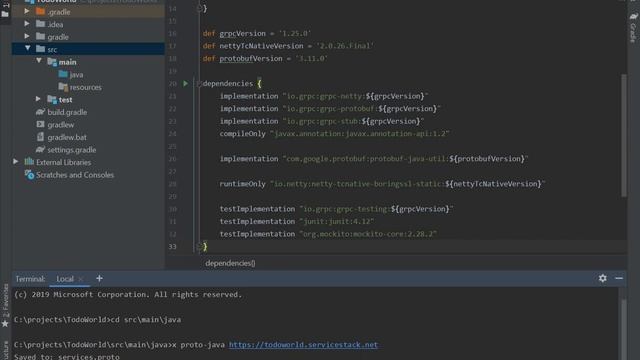Image resolution: width=640 pixels, height=360 pixels.
Task: Collapse the src folder
Action: pos(27,49)
